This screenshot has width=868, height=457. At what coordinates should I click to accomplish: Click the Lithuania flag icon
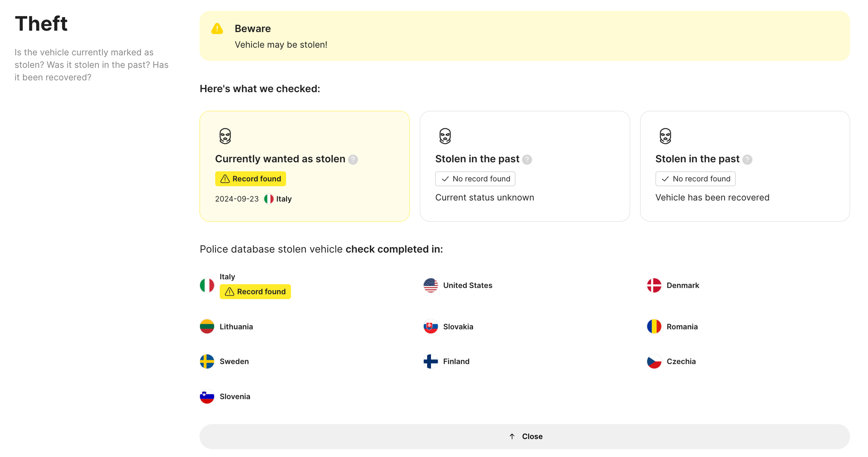pos(207,326)
